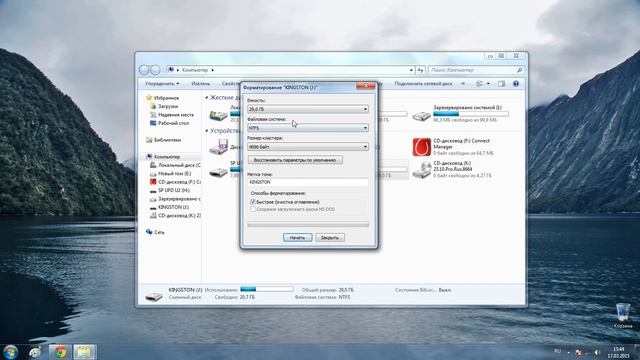Select SP UFD U2 (H:) in navigation tree
The image size is (640, 360).
click(x=173, y=190)
